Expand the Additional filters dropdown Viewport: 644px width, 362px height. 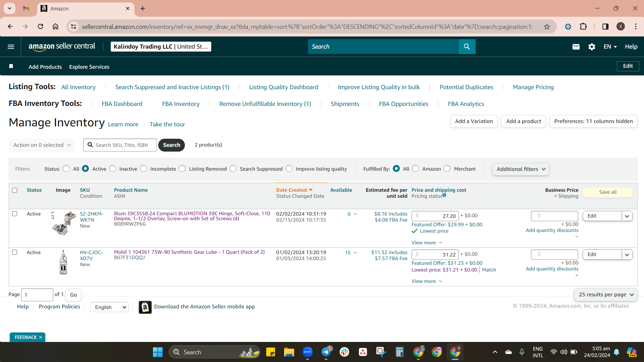pyautogui.click(x=521, y=169)
